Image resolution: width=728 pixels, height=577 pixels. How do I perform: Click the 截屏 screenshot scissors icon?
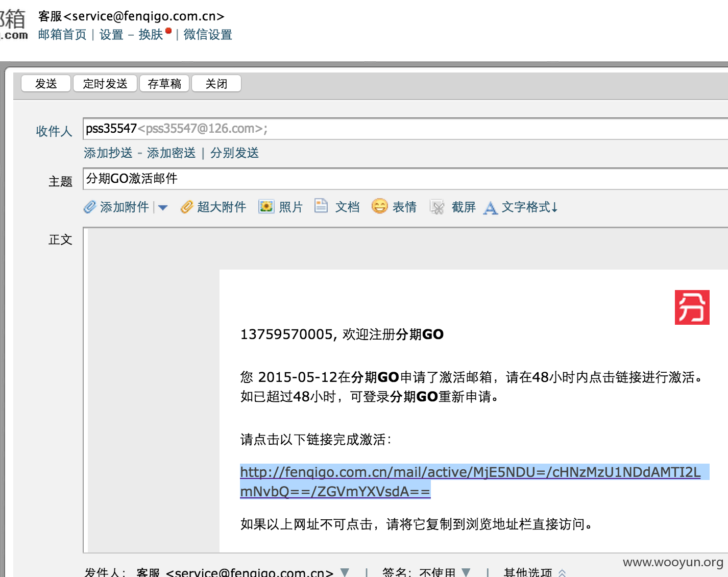coord(437,207)
